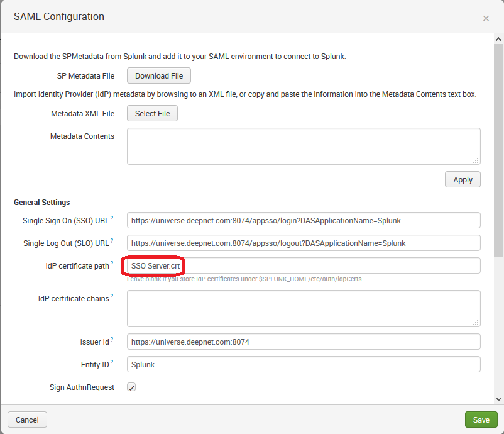
Task: Click the Issuer Id input field
Action: click(304, 342)
